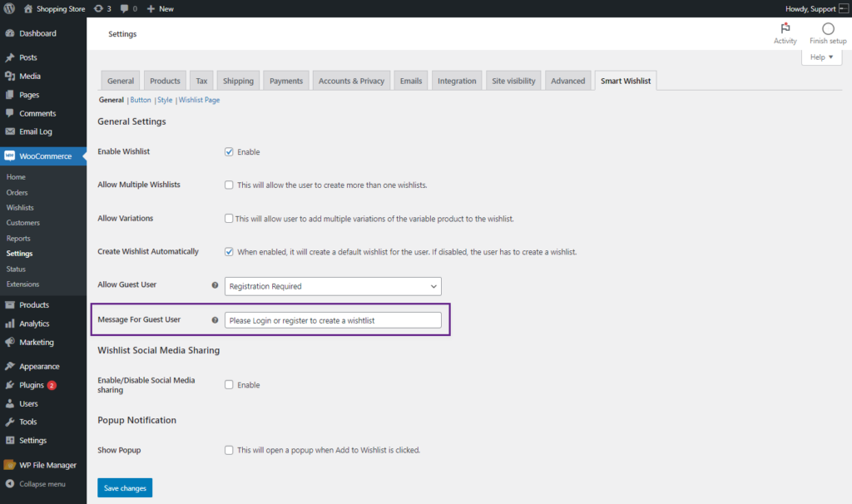Click the Analytics bar chart icon
852x504 pixels.
[10, 324]
